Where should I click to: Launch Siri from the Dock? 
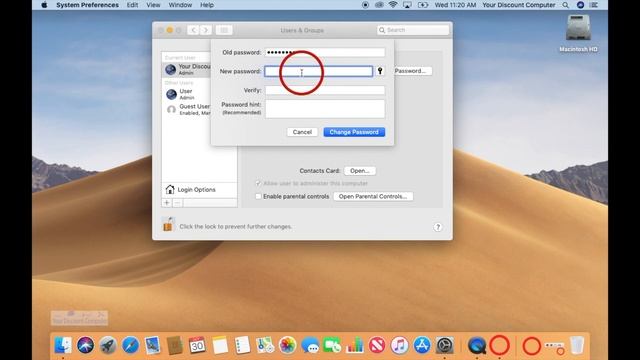(85, 345)
